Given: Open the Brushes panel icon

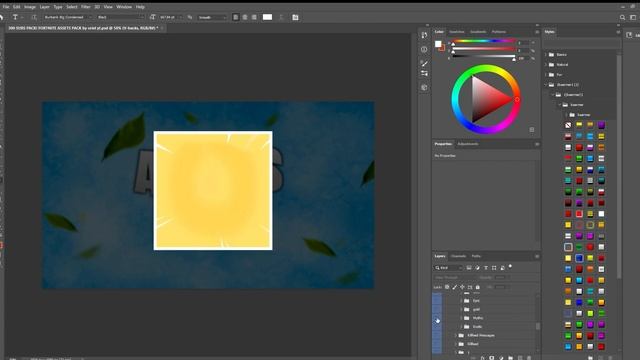Looking at the screenshot, I should coord(424,63).
